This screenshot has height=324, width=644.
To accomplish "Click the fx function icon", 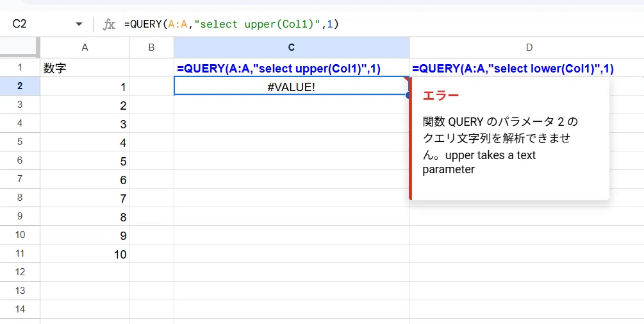I will click(109, 24).
